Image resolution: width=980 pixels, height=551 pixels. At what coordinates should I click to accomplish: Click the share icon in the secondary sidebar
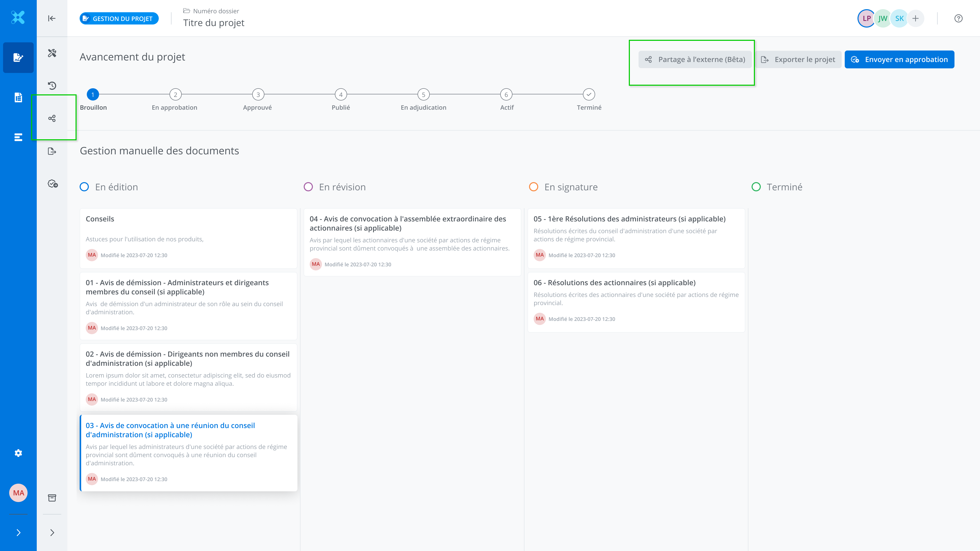coord(52,118)
